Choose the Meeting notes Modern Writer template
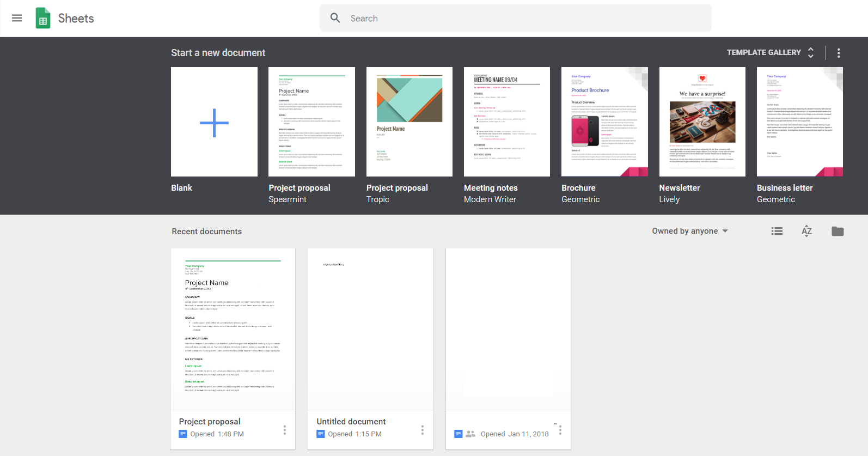The height and width of the screenshot is (456, 868). click(507, 122)
